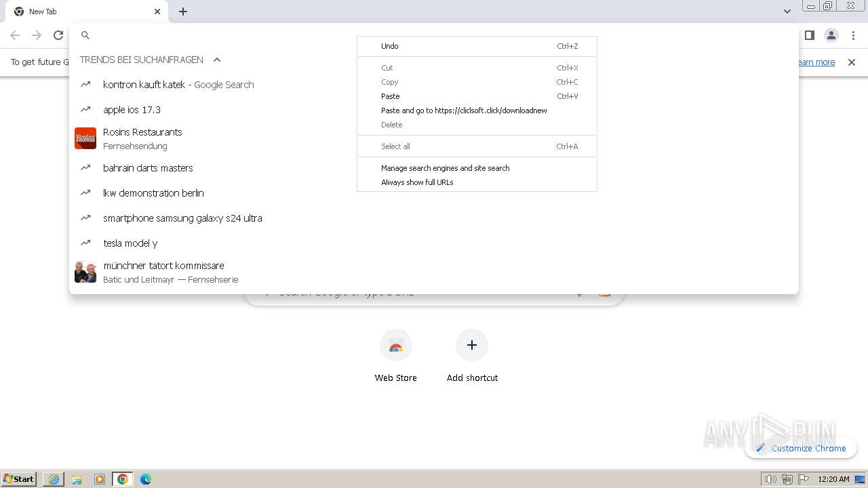The width and height of the screenshot is (868, 488).
Task: Choose Paste and go to clickoft URL
Action: click(477, 110)
